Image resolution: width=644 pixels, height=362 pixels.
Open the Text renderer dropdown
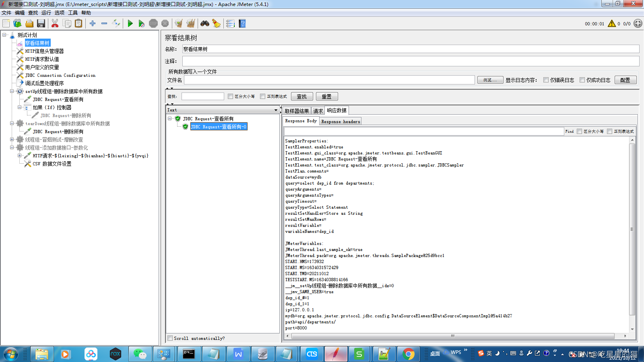coord(223,110)
